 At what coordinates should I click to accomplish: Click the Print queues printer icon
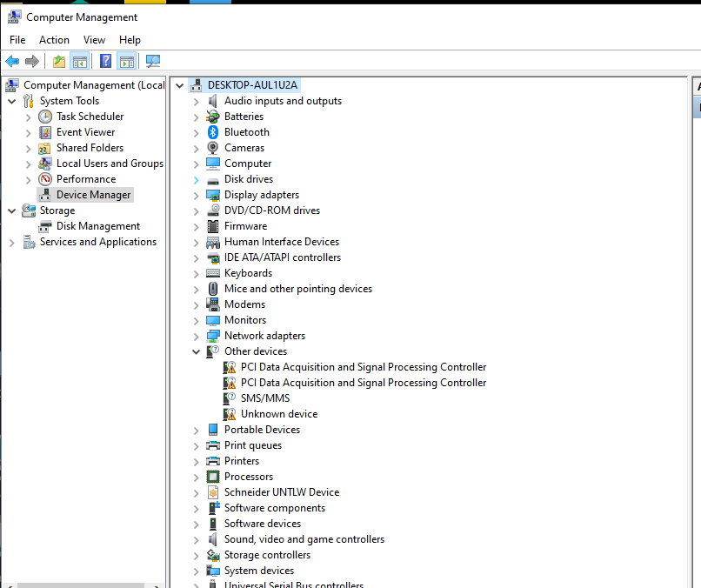click(213, 445)
